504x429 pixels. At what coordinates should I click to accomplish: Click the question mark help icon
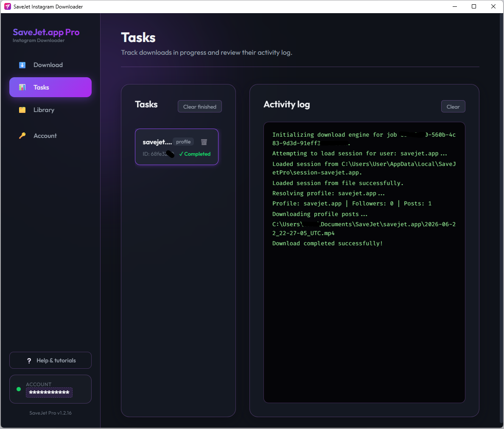(29, 361)
